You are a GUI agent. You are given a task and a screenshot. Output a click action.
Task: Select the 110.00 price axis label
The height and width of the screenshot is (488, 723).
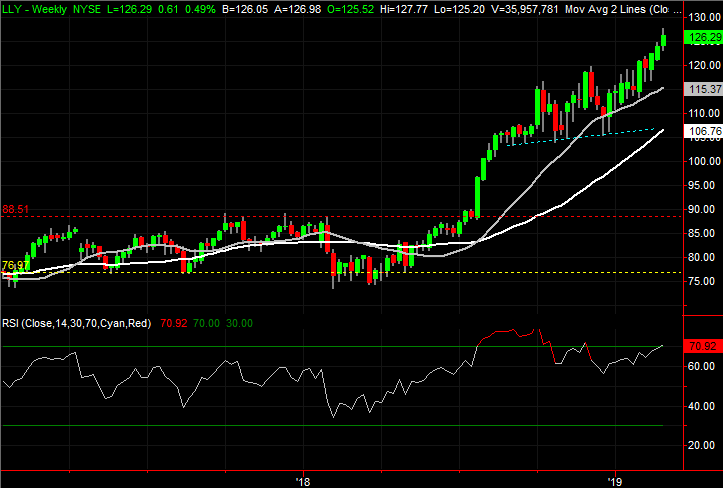click(x=704, y=113)
